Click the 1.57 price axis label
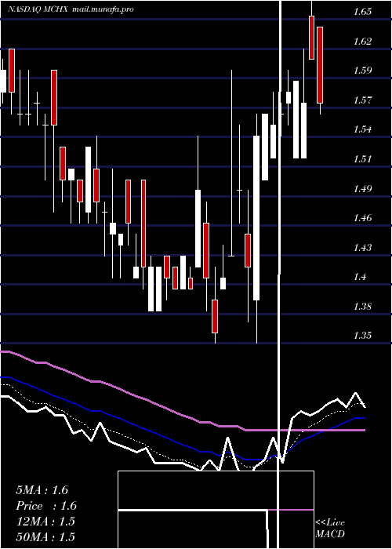The height and width of the screenshot is (549, 392). tap(362, 100)
